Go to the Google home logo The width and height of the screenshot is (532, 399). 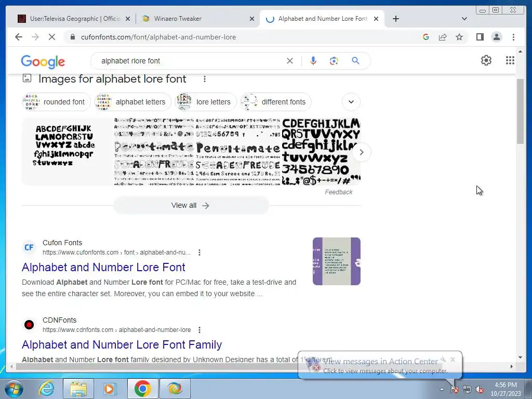coord(43,61)
